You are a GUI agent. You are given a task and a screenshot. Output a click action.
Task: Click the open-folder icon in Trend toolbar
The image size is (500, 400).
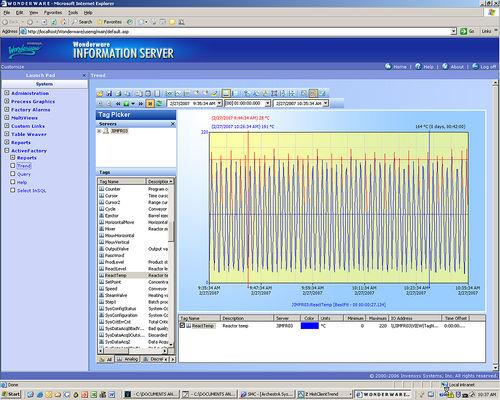[x=100, y=94]
